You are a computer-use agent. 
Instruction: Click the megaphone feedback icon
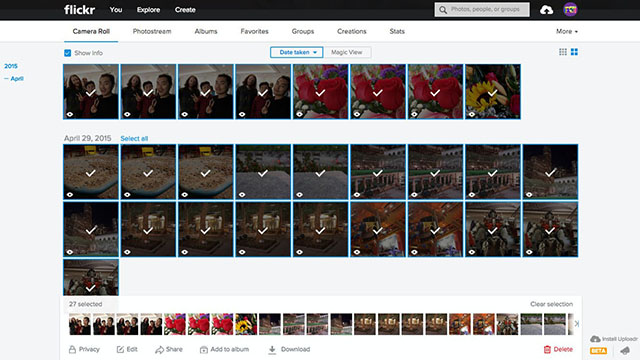tap(625, 351)
